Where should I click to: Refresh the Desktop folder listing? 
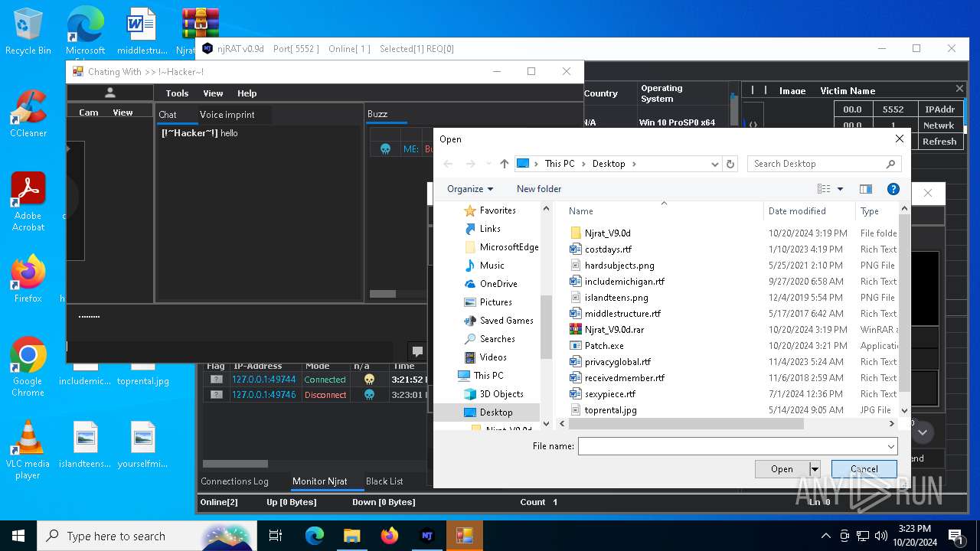tap(730, 164)
